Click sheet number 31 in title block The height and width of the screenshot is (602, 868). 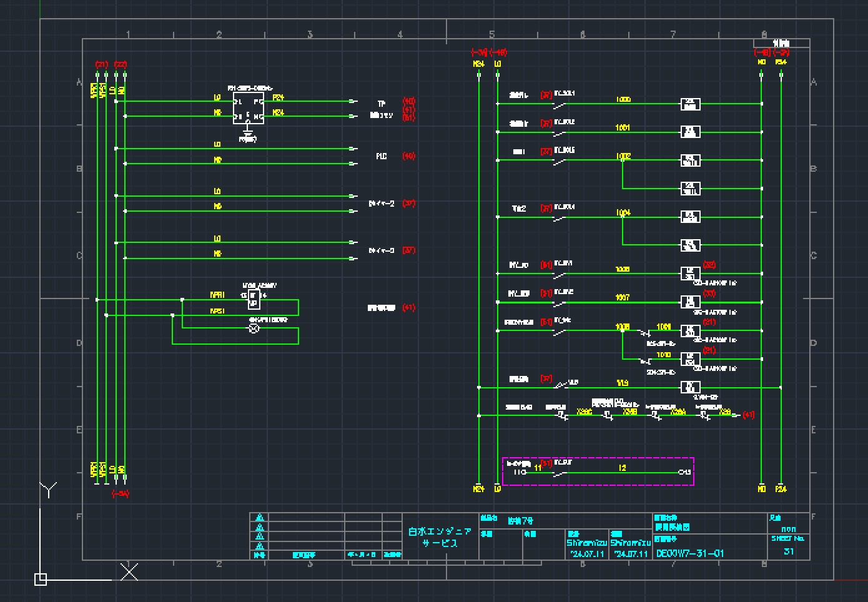point(788,551)
